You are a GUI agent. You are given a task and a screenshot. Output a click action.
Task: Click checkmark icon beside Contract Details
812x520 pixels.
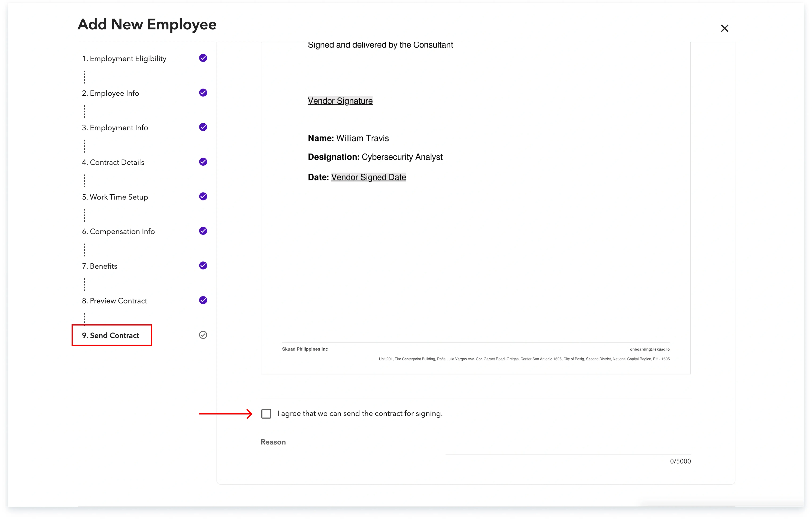(x=203, y=162)
